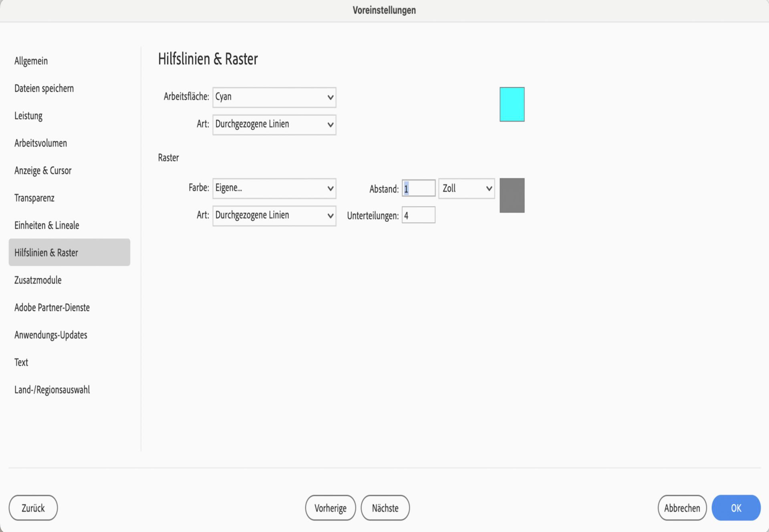Click Vorherige navigation button

(x=330, y=508)
